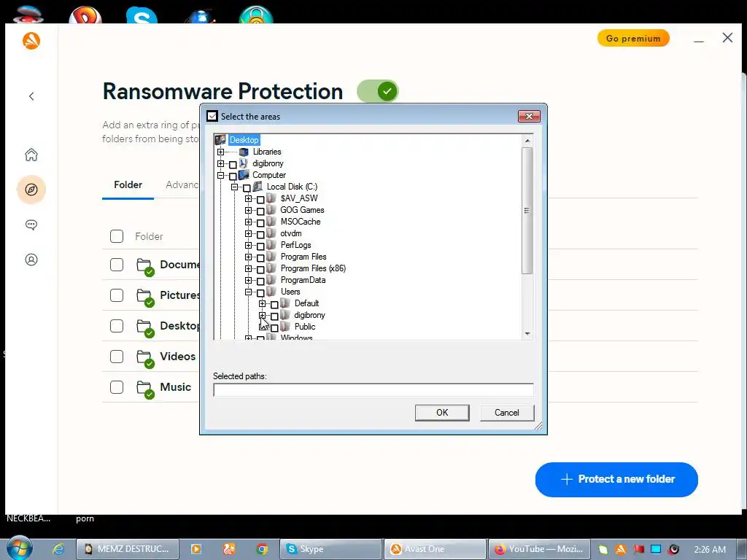Click the Pictures protected folder icon

click(x=145, y=297)
